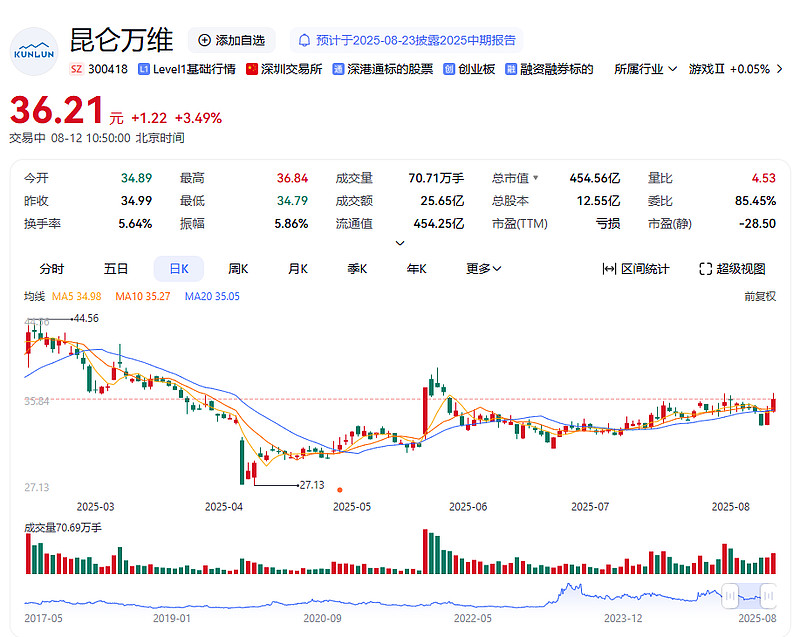Image resolution: width=800 pixels, height=637 pixels.
Task: Switch to the 分时 chart tab
Action: tap(52, 269)
